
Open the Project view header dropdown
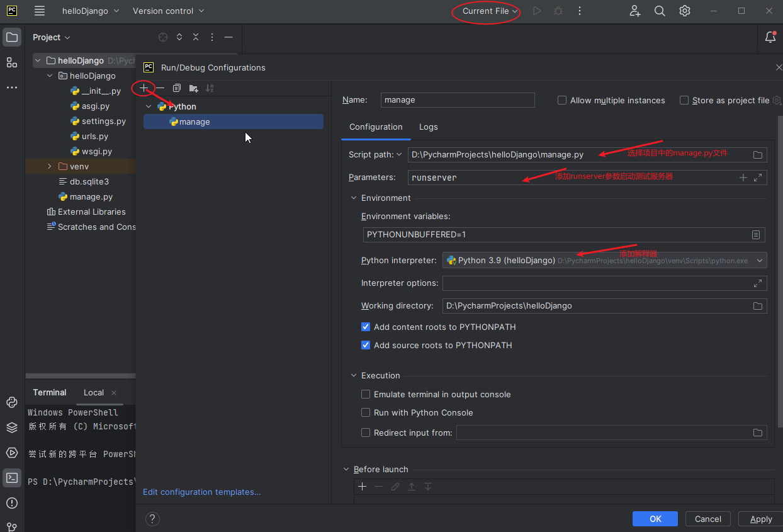(x=52, y=37)
